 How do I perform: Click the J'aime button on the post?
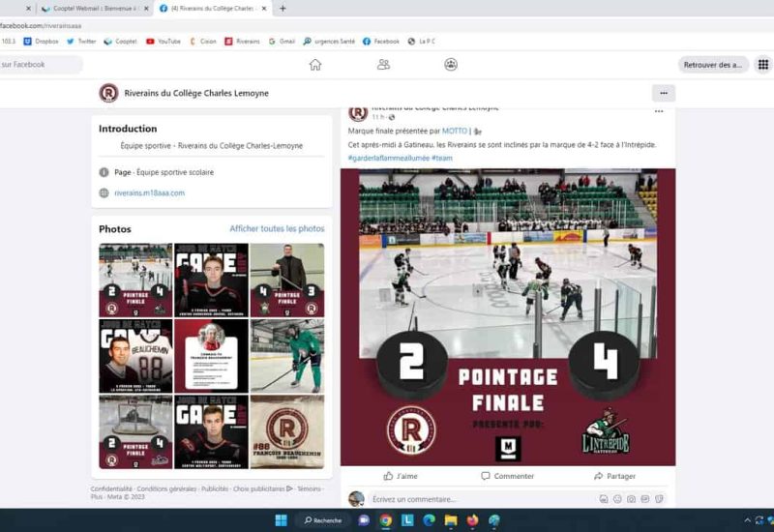[401, 476]
